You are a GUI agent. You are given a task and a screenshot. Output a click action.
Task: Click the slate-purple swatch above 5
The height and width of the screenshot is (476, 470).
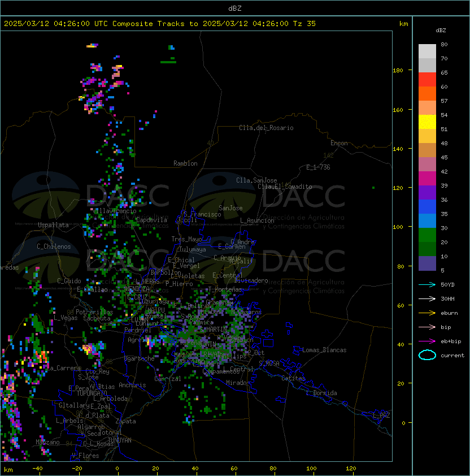[427, 263]
